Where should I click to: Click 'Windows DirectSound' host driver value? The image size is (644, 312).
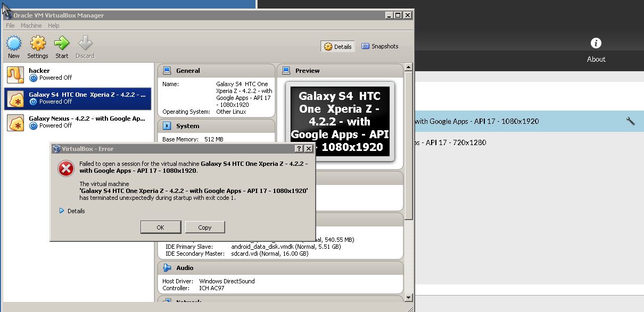point(227,281)
